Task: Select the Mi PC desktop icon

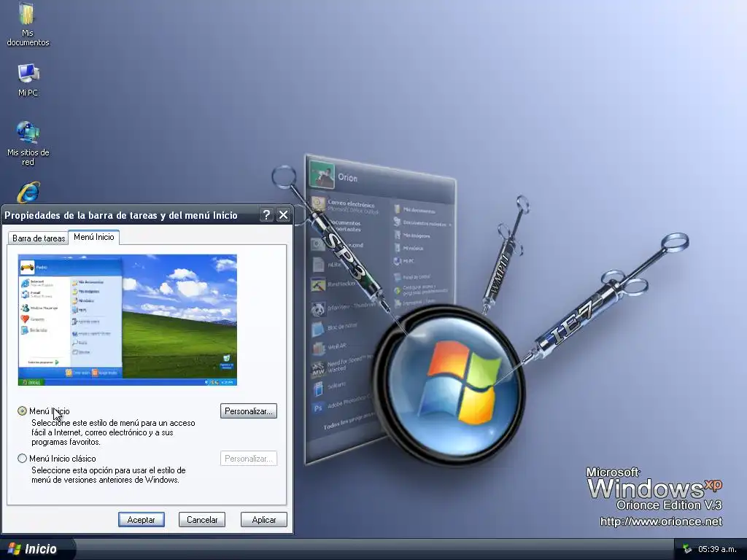Action: tap(28, 79)
